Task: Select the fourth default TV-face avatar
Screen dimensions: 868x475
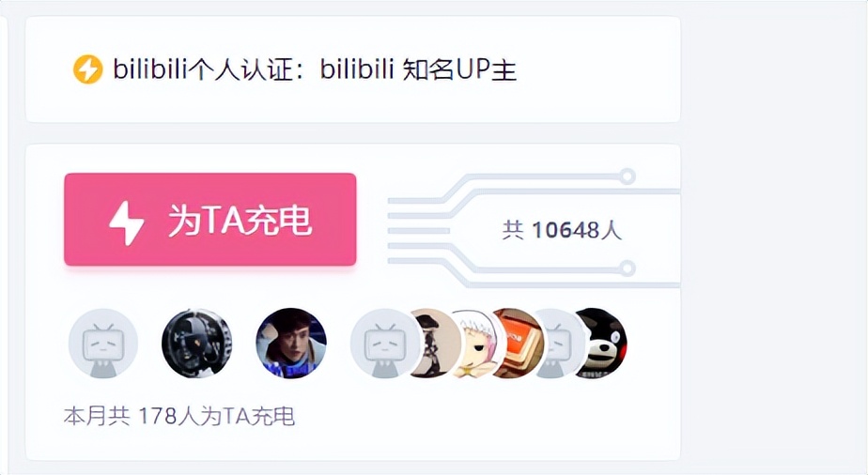Action: click(x=380, y=344)
